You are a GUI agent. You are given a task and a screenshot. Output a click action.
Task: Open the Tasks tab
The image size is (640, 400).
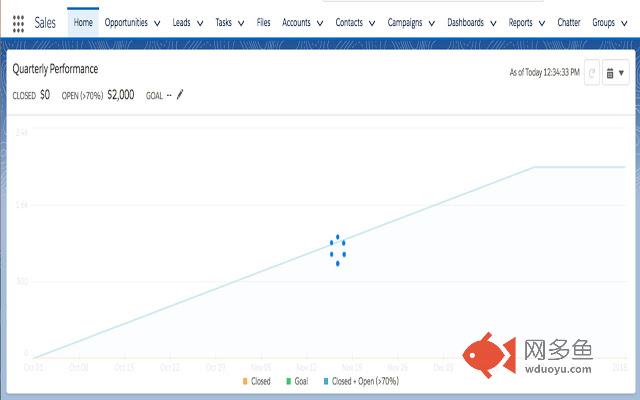click(x=224, y=23)
